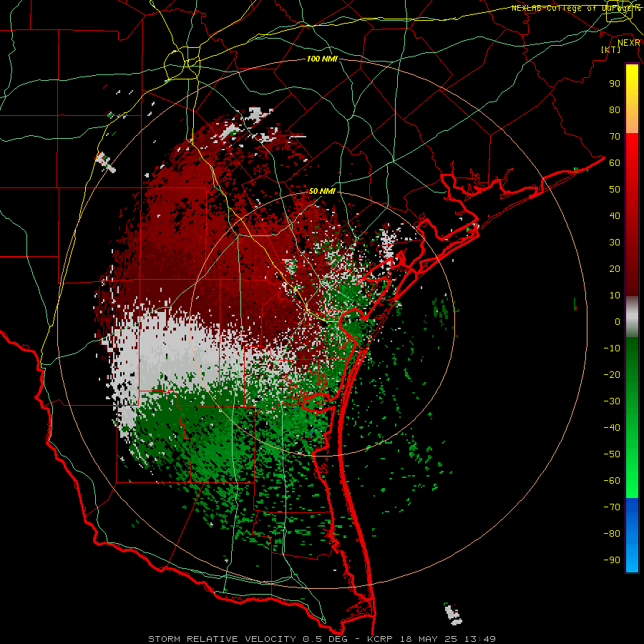
Task: Click the -80 knot scale label
Action: pyautogui.click(x=612, y=534)
